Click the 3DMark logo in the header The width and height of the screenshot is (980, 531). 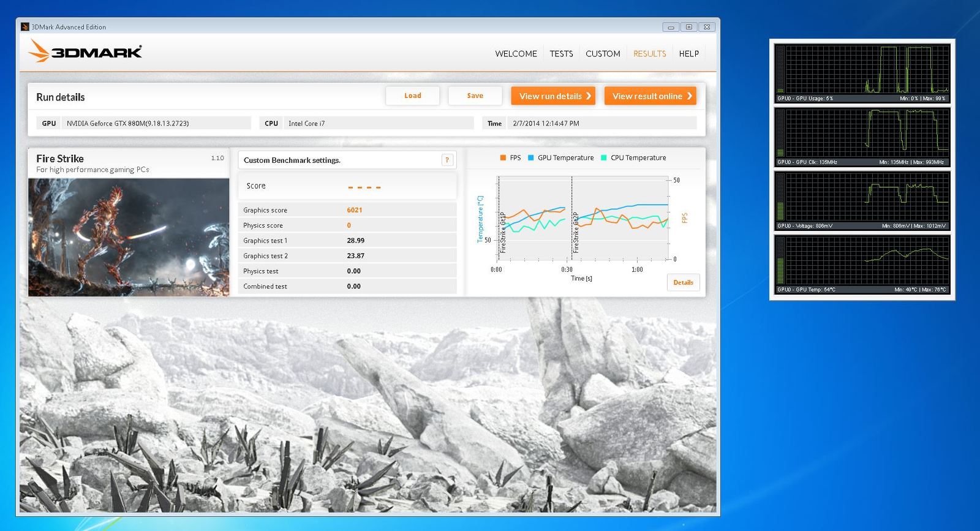(x=85, y=51)
